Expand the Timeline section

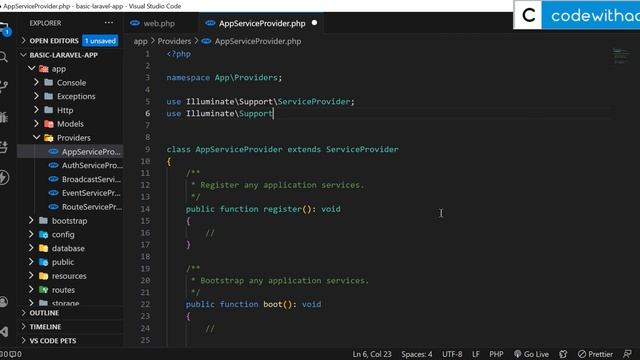pos(23,327)
